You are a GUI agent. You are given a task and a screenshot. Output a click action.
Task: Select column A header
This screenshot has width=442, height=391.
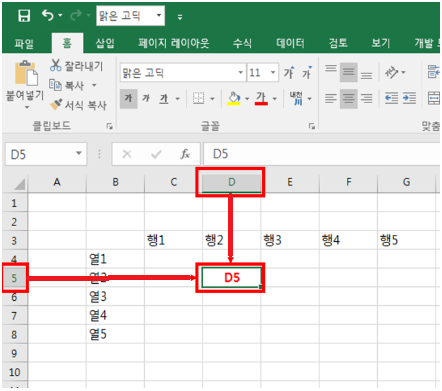57,182
